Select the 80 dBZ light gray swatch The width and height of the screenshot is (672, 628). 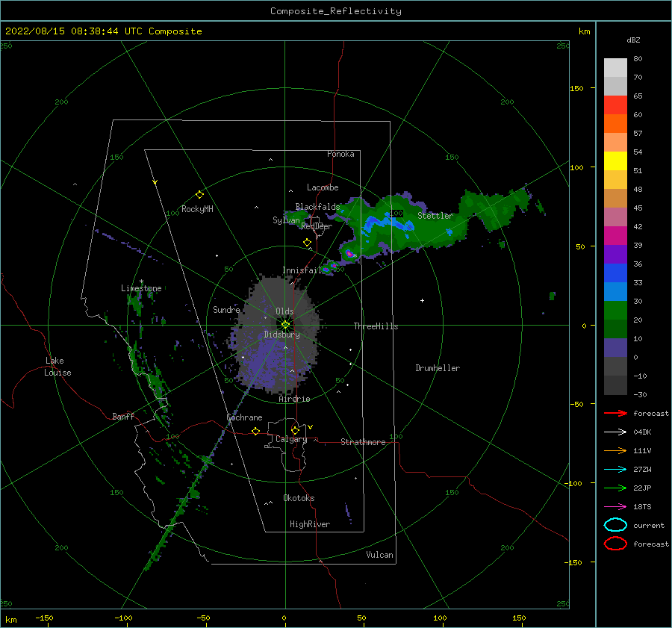pos(615,67)
